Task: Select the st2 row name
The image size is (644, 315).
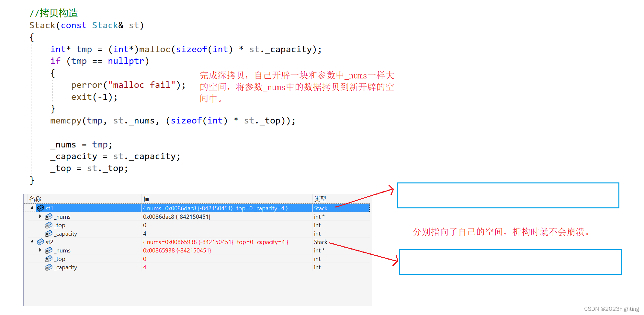Action: pyautogui.click(x=49, y=242)
